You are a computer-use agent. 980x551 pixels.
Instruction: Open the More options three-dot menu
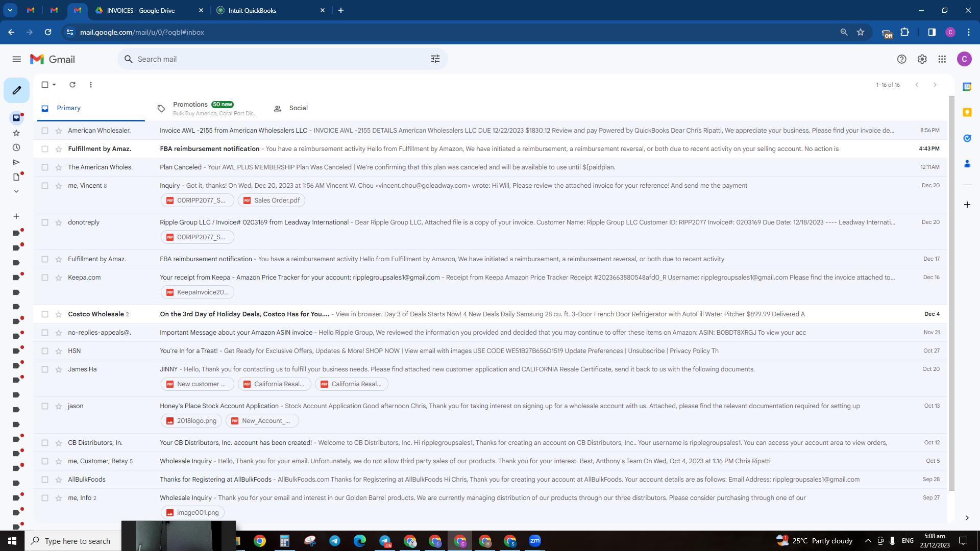coord(91,85)
